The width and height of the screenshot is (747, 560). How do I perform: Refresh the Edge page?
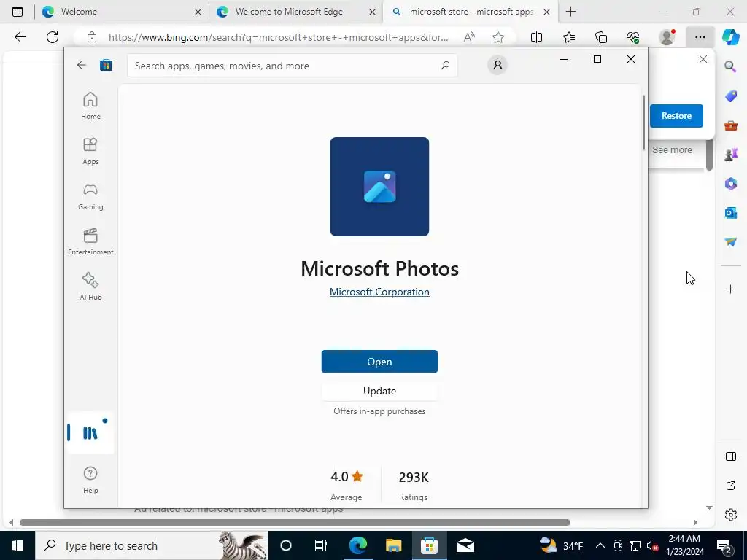pyautogui.click(x=53, y=37)
